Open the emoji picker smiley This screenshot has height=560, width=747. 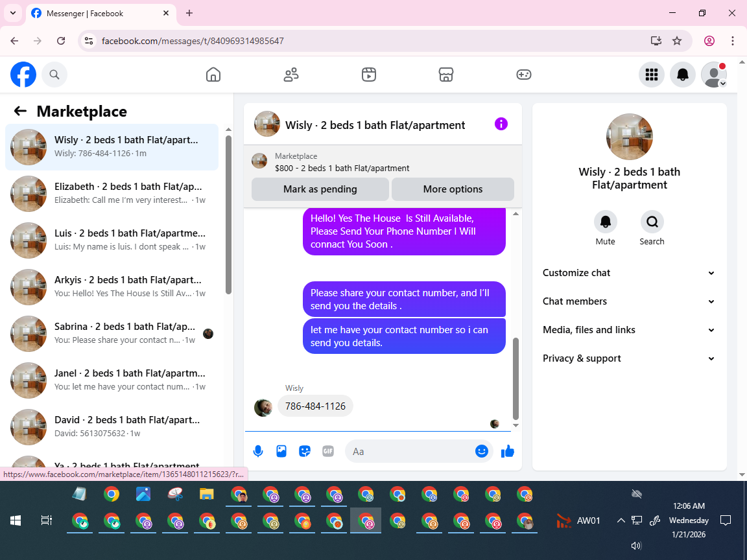click(482, 451)
